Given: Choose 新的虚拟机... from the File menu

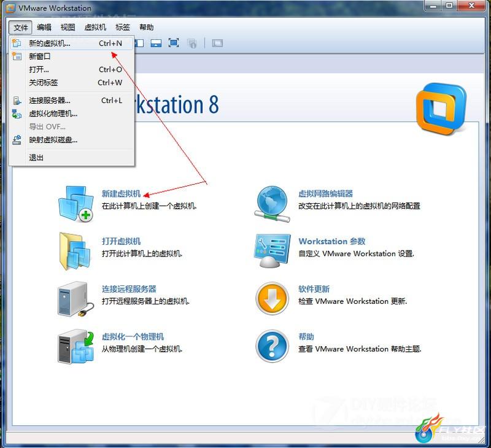Looking at the screenshot, I should point(72,43).
